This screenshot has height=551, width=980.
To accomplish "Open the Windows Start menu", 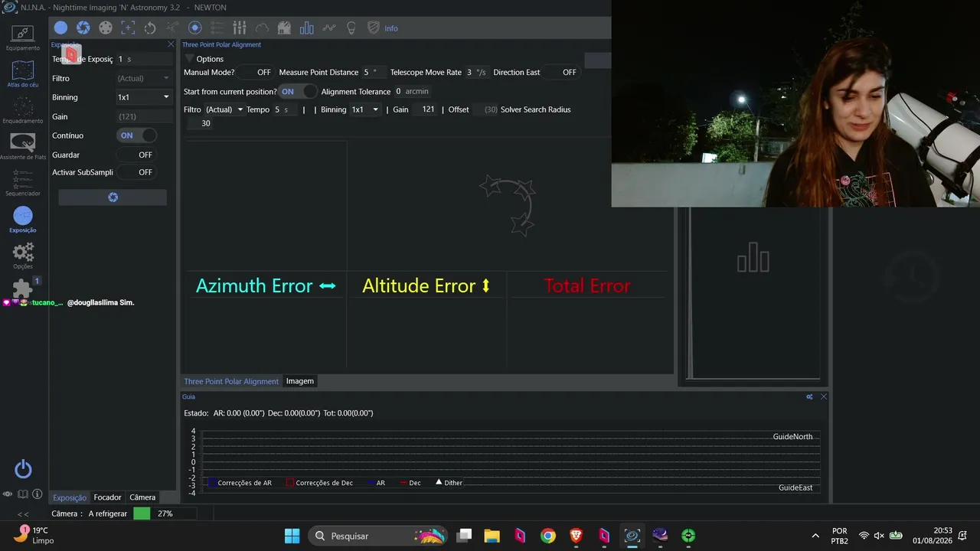I will [x=292, y=536].
